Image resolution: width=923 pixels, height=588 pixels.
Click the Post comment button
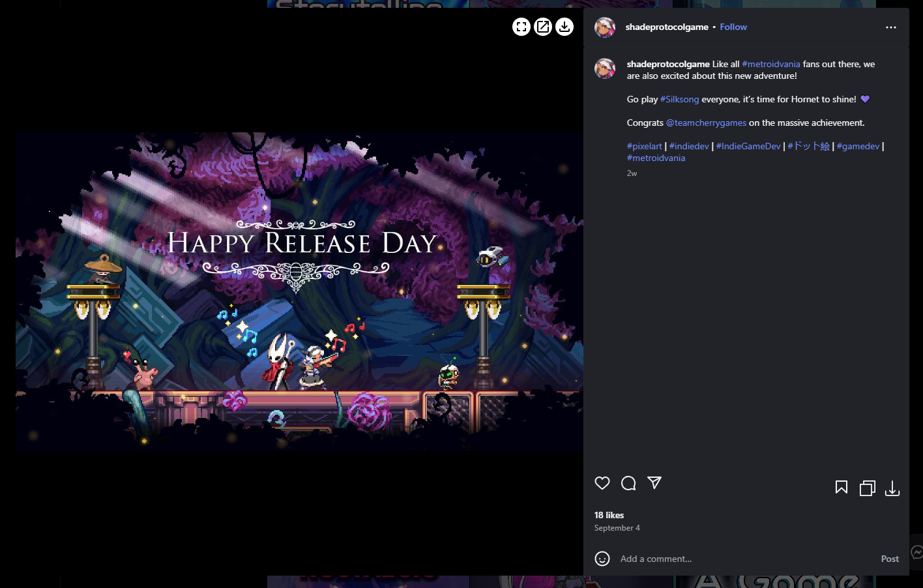tap(890, 559)
